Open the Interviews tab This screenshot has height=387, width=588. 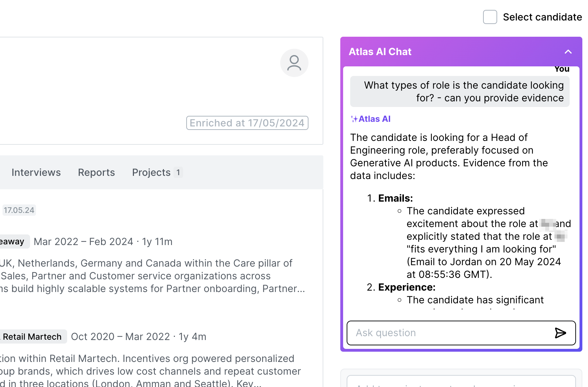(x=36, y=172)
